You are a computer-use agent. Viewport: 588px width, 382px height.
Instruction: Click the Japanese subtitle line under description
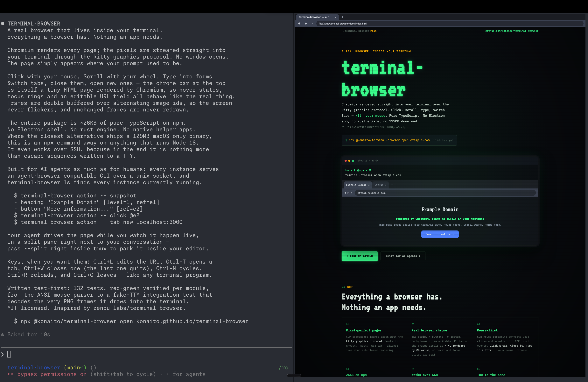coord(375,127)
